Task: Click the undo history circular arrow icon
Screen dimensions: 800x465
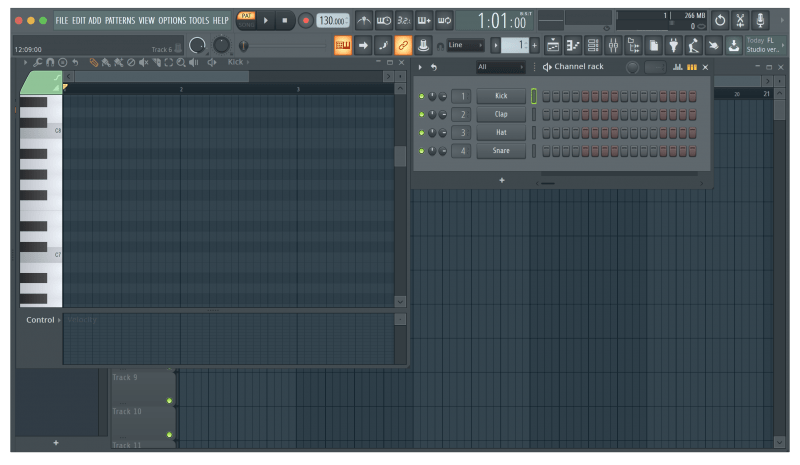Action: pos(720,21)
